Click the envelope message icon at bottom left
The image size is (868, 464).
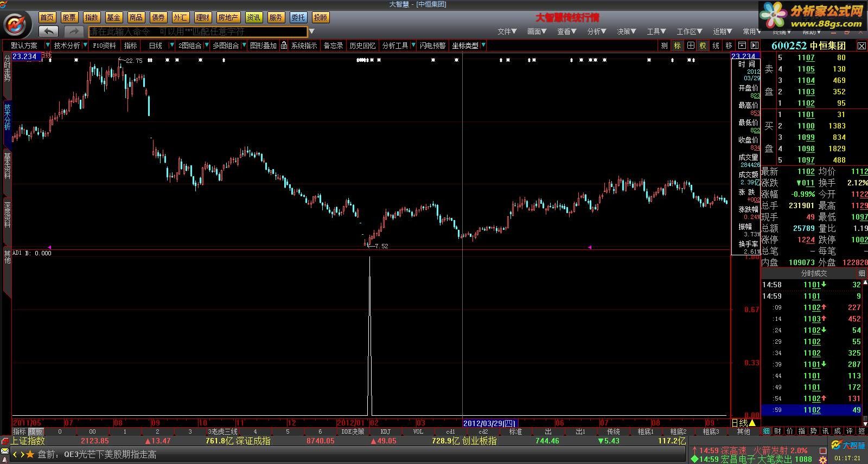coord(5,451)
